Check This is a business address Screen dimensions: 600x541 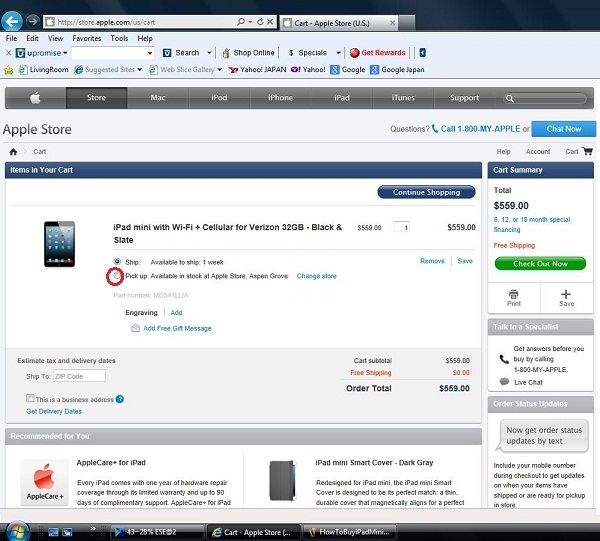point(30,398)
